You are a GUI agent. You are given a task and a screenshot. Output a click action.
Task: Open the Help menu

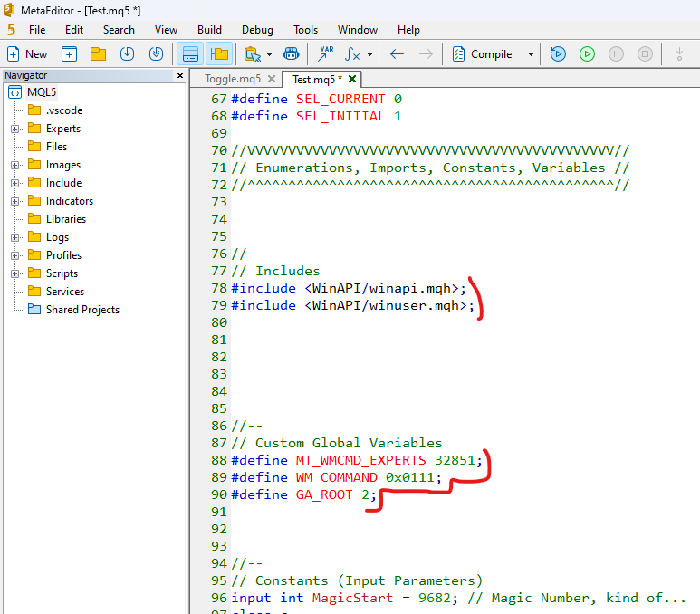click(x=409, y=30)
